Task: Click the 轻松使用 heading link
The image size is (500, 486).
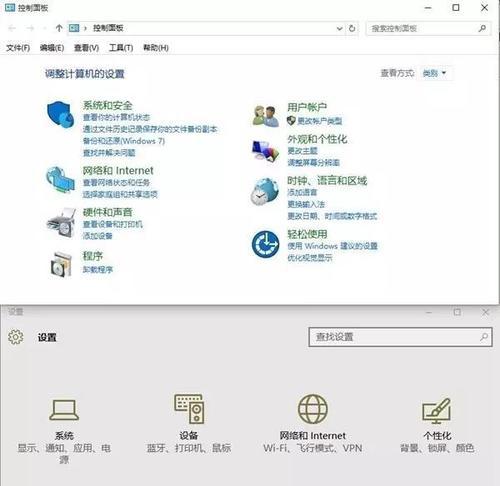Action: tap(307, 234)
